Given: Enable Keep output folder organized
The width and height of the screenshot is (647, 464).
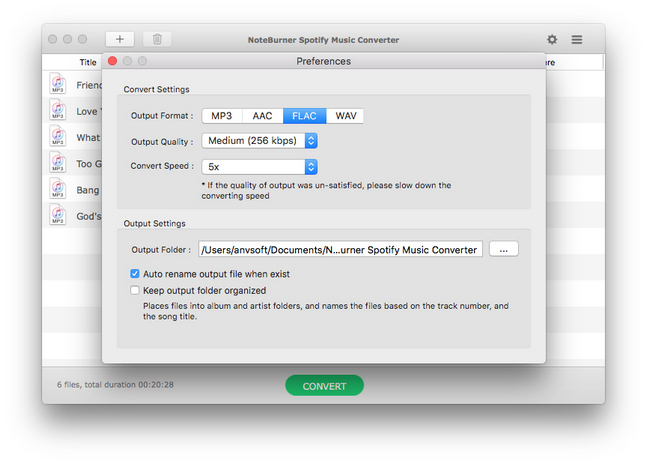Looking at the screenshot, I should click(x=135, y=290).
